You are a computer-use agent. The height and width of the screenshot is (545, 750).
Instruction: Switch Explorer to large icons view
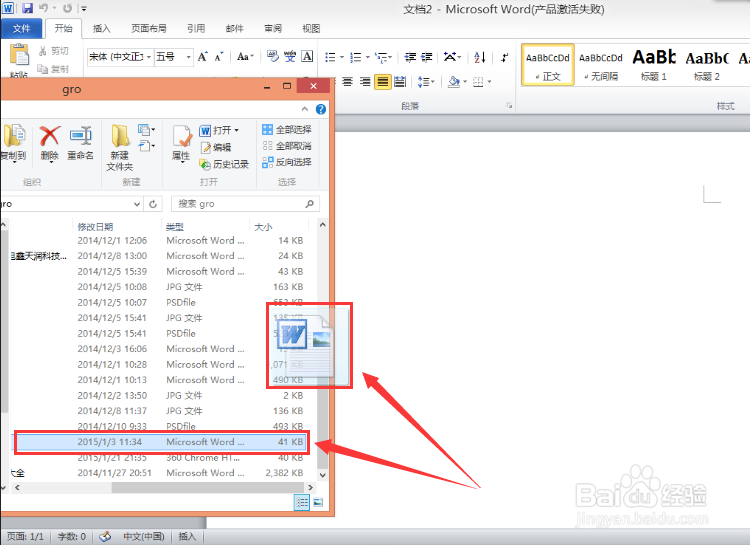pos(318,502)
